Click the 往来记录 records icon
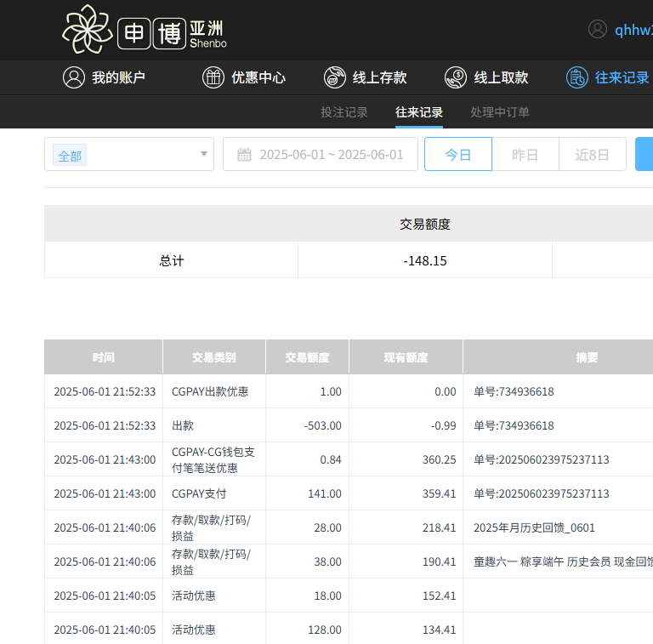653x644 pixels. tap(577, 77)
